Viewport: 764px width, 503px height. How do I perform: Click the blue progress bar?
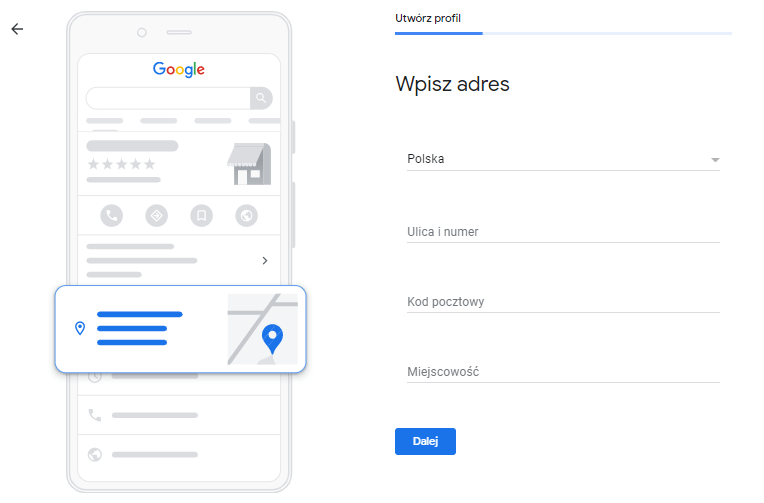(x=438, y=33)
